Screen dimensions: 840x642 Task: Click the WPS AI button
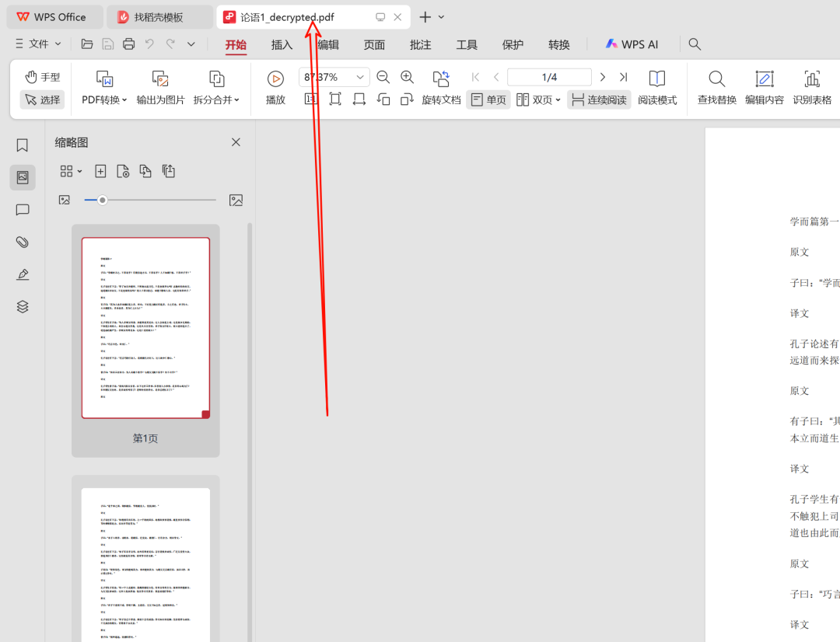coord(632,44)
